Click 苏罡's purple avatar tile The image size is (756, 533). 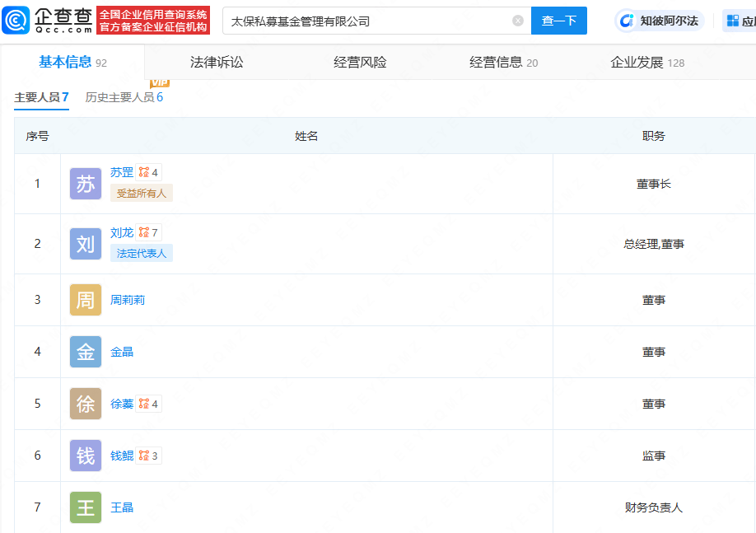click(x=86, y=184)
